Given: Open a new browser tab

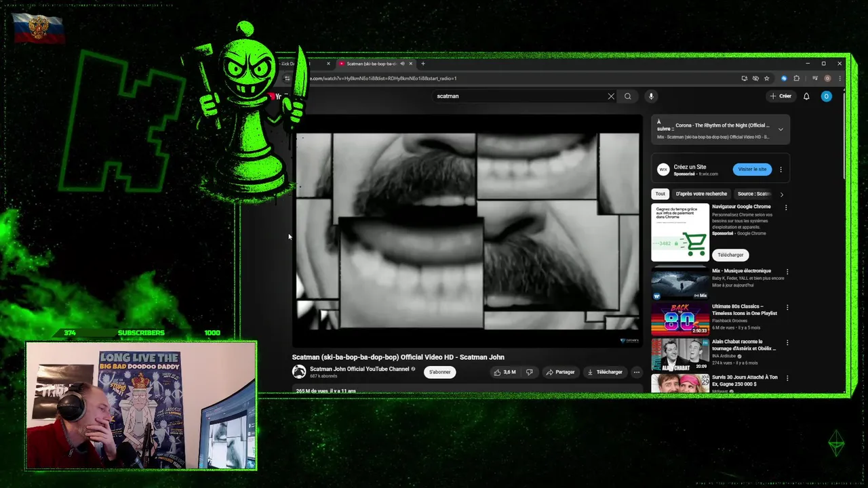Looking at the screenshot, I should coord(423,64).
